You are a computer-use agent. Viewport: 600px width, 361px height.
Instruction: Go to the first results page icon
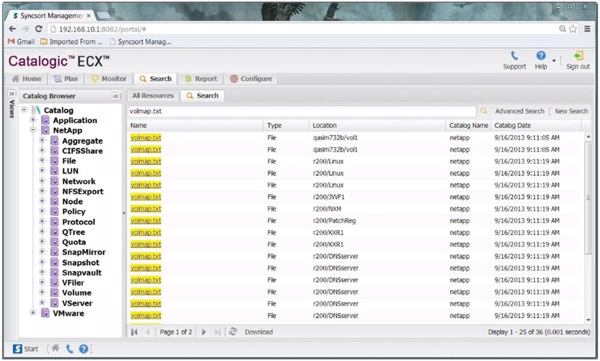coord(134,332)
